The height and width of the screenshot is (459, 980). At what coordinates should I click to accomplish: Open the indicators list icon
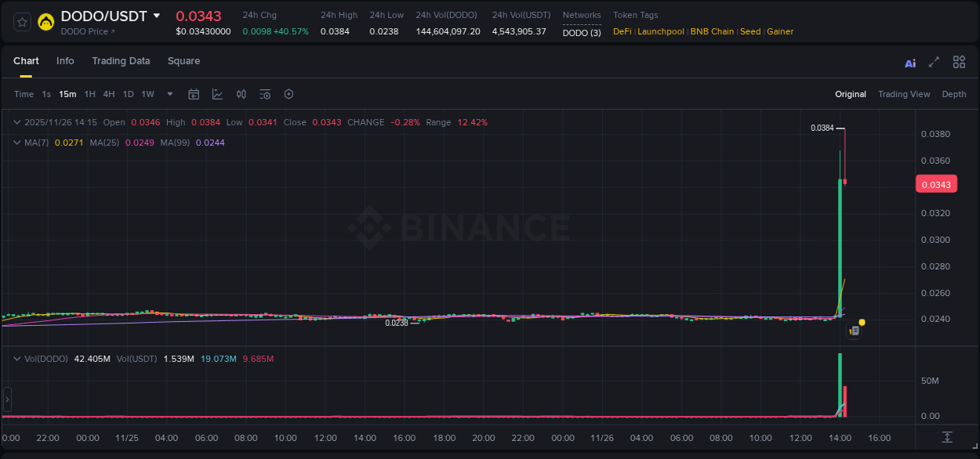click(264, 94)
